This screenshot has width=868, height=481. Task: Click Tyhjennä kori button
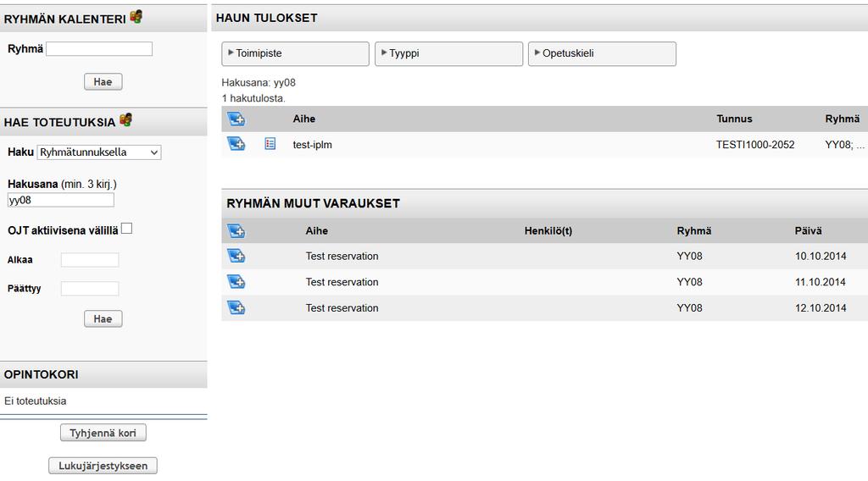point(103,433)
